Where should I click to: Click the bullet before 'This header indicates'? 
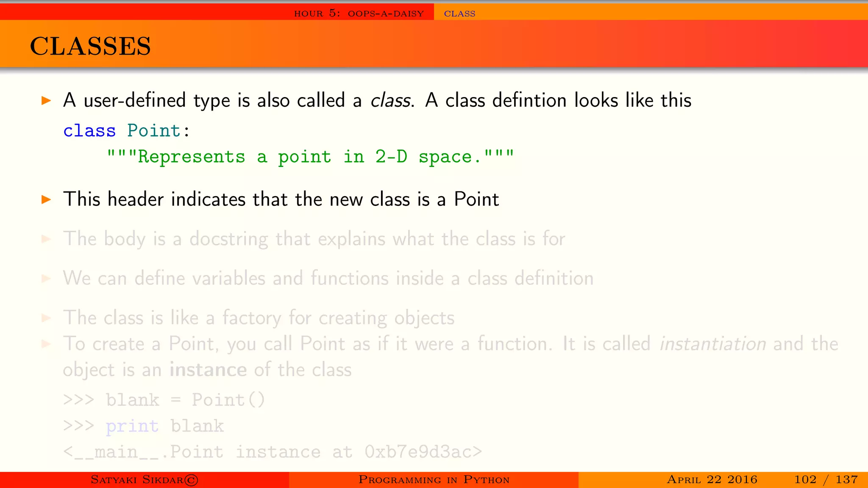[x=46, y=200]
